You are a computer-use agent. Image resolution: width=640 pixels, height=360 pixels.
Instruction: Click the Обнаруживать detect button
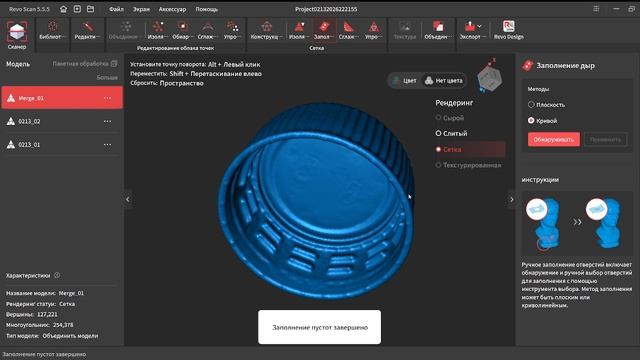(x=553, y=139)
